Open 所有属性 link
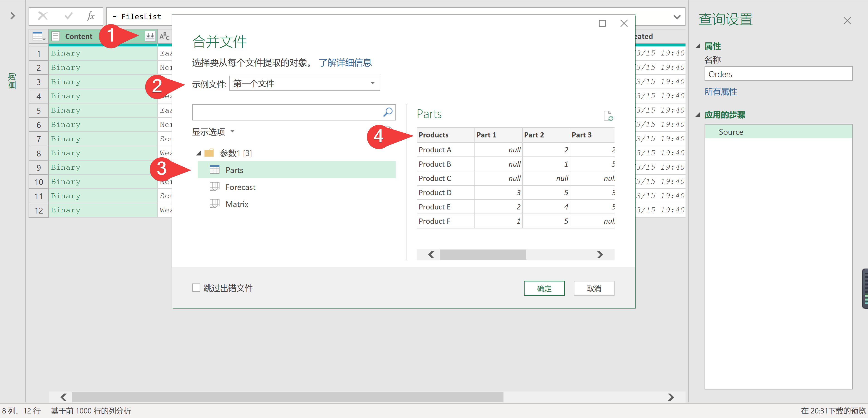This screenshot has height=418, width=868. tap(720, 91)
